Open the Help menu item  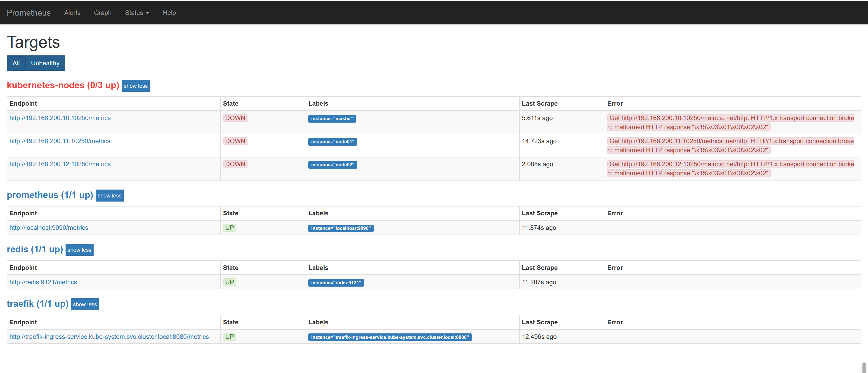tap(169, 13)
